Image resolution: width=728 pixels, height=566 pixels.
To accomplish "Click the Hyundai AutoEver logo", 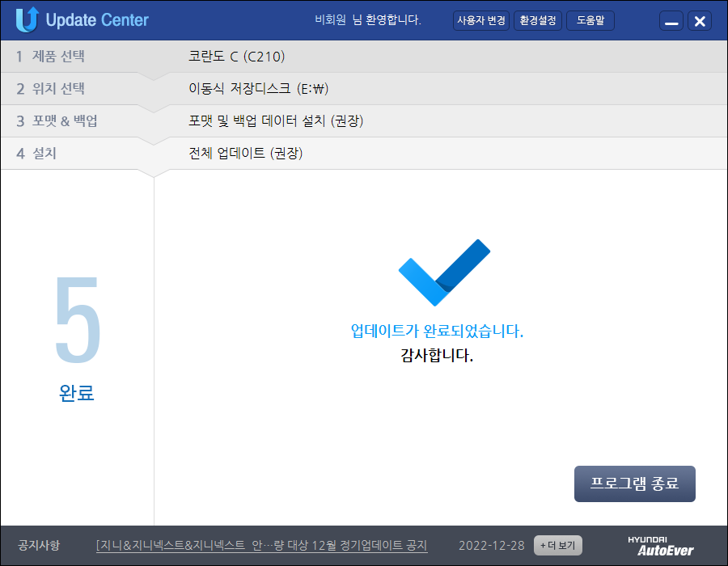I will (661, 546).
